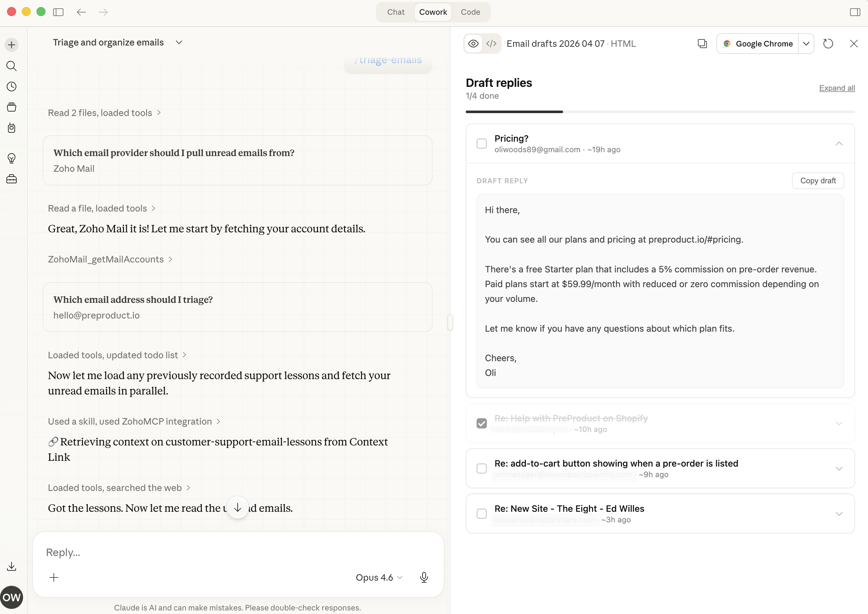Switch to the Code tab
Viewport: 868px width, 614px height.
pyautogui.click(x=470, y=12)
